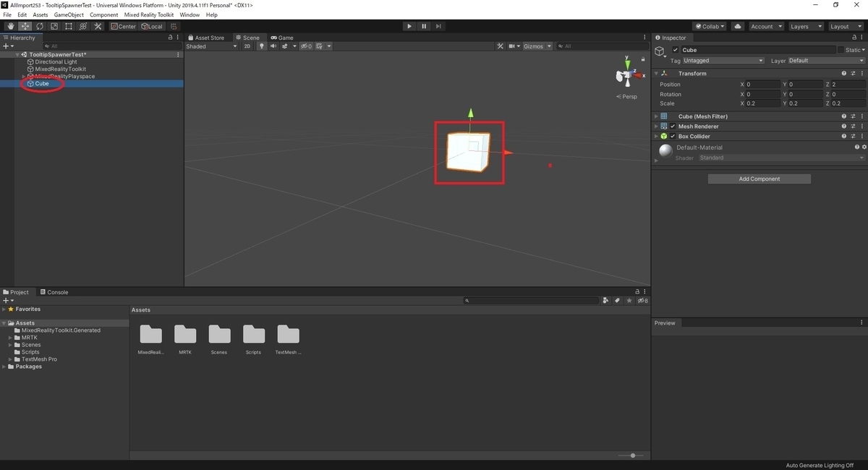Screen dimensions: 868x470
Task: Select the Rect Transform tool
Action: click(x=69, y=26)
